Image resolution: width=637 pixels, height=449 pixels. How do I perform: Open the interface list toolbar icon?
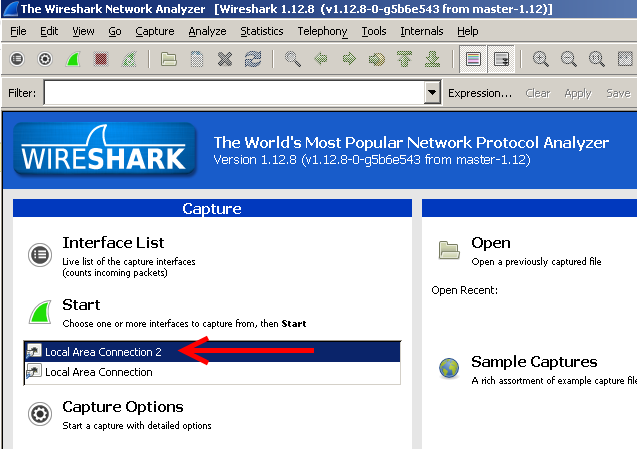(x=17, y=59)
